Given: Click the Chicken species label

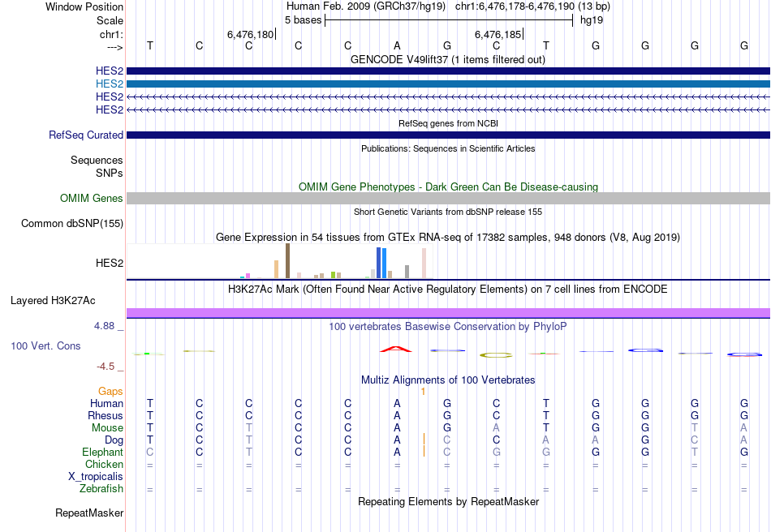Looking at the screenshot, I should point(104,464).
